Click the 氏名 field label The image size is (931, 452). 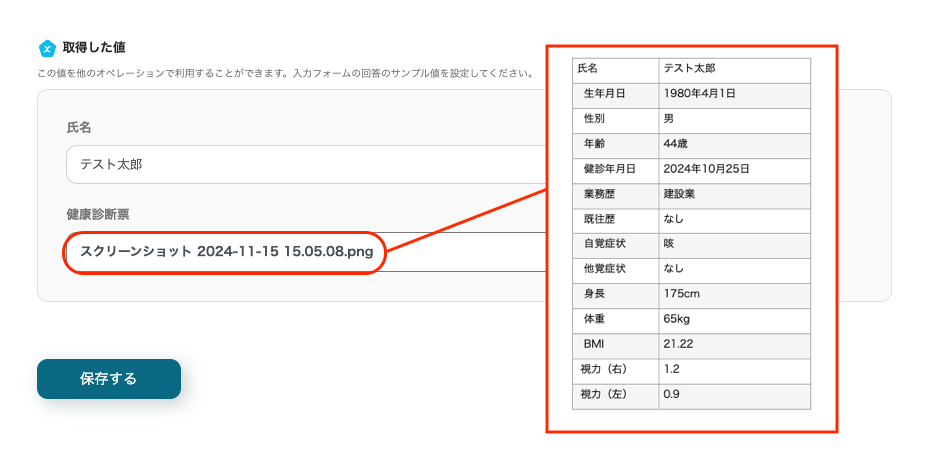(x=78, y=128)
